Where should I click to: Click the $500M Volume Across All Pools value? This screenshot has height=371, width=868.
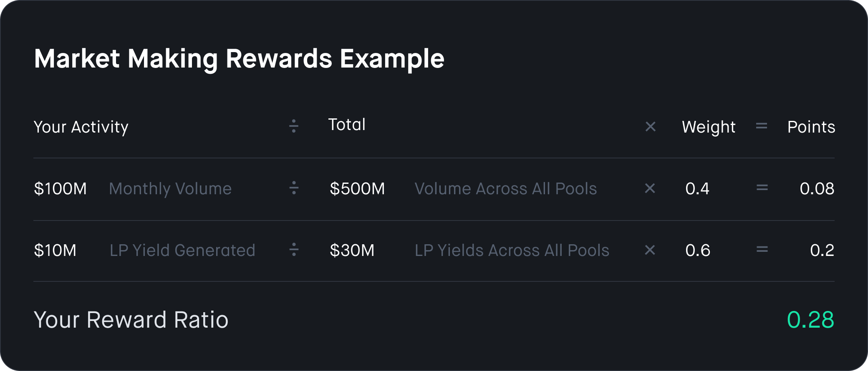pos(357,189)
